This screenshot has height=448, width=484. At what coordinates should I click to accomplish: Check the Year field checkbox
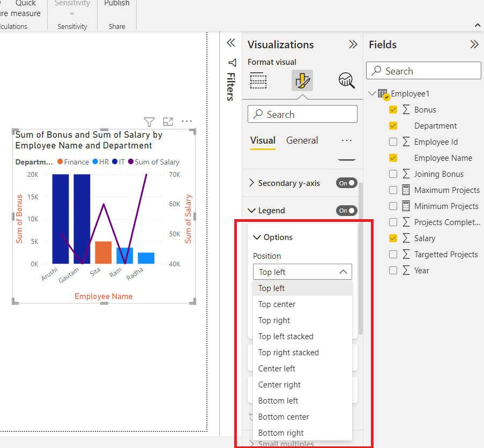click(x=393, y=270)
